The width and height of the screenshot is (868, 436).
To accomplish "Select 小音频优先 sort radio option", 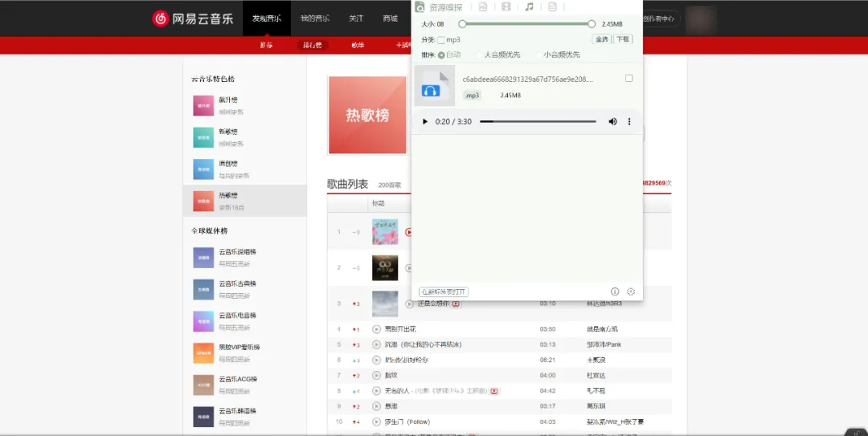I will coord(538,55).
